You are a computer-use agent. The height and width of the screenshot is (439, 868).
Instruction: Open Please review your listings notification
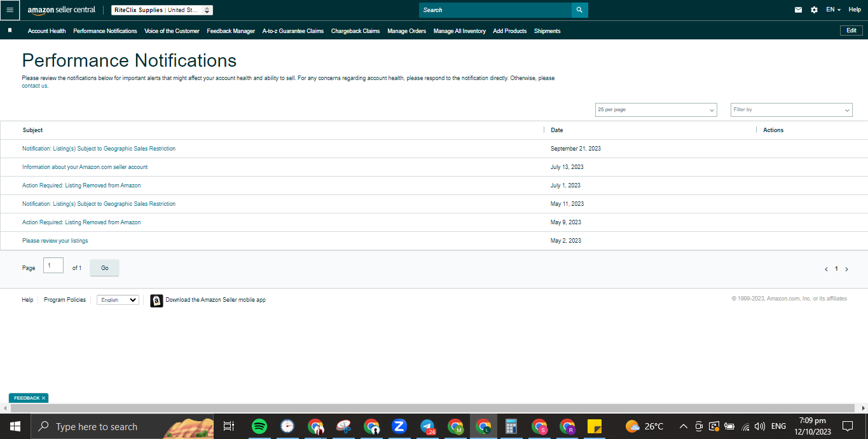tap(55, 241)
